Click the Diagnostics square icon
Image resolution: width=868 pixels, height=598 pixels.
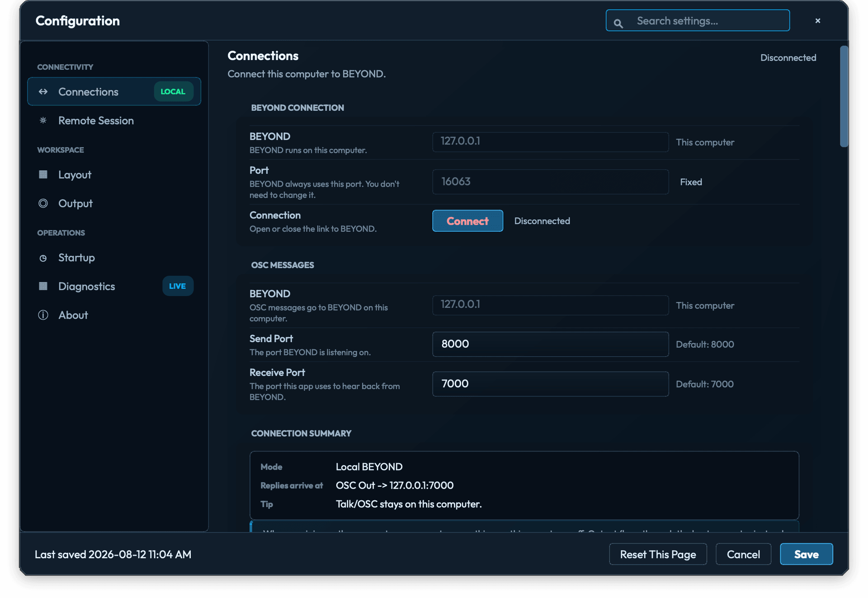click(x=43, y=286)
